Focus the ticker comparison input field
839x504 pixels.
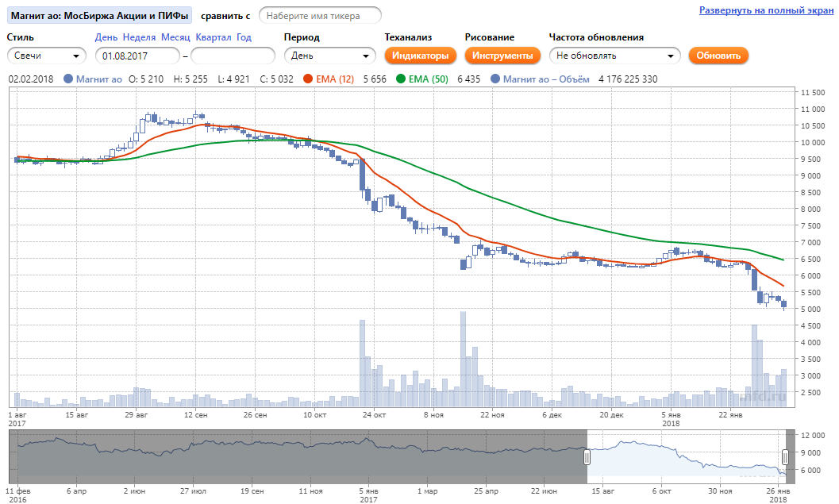click(x=320, y=16)
